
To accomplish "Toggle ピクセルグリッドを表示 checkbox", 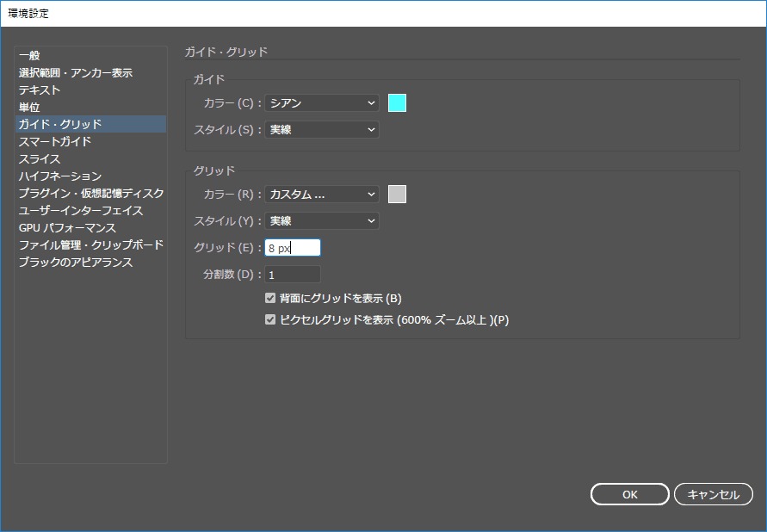I will click(x=270, y=320).
